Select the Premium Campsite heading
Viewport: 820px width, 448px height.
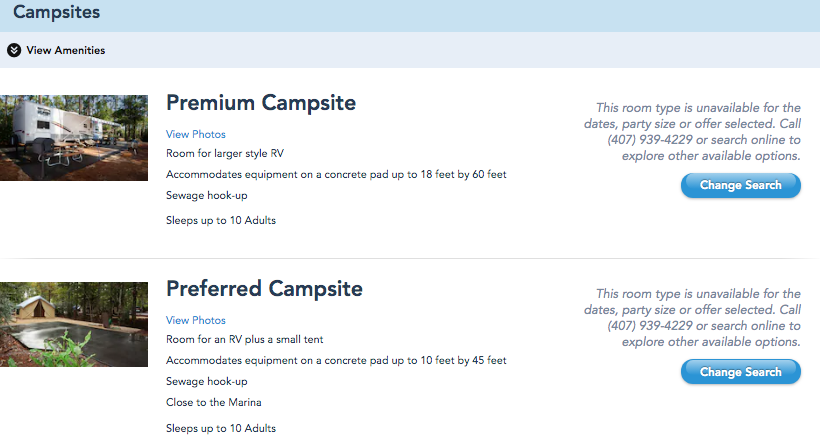tap(261, 103)
